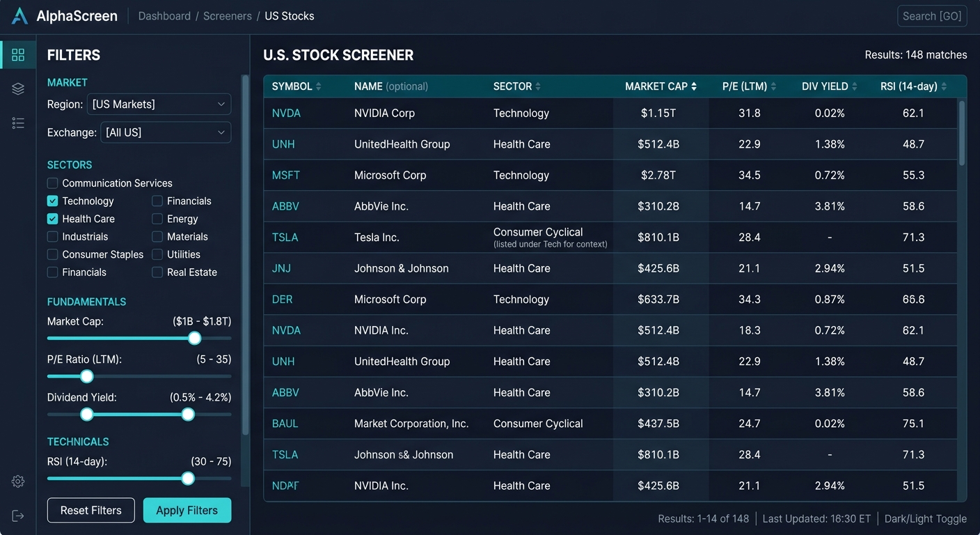This screenshot has height=535, width=980.
Task: Click the Dark/Light Toggle link
Action: point(926,519)
